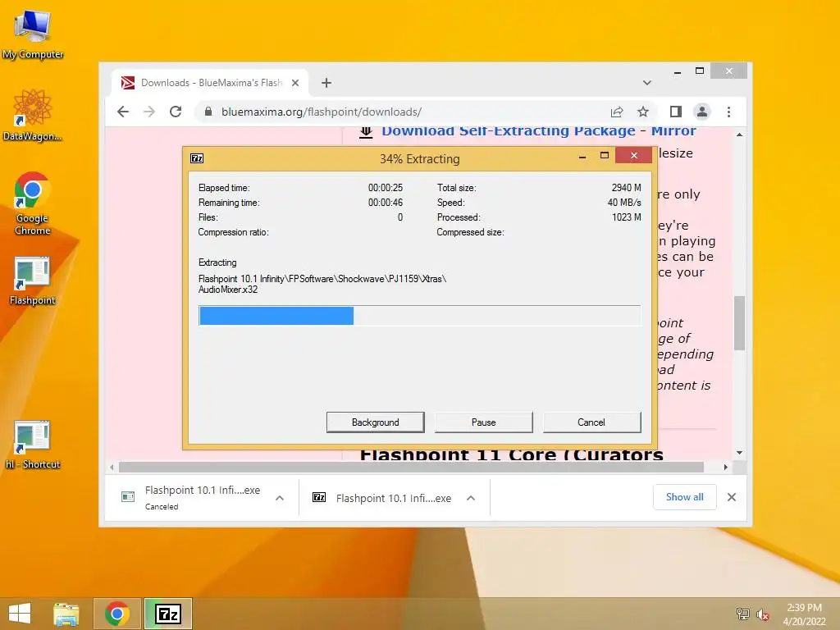Click the horizontal scrollbar right arrow
The width and height of the screenshot is (840, 630).
(725, 467)
